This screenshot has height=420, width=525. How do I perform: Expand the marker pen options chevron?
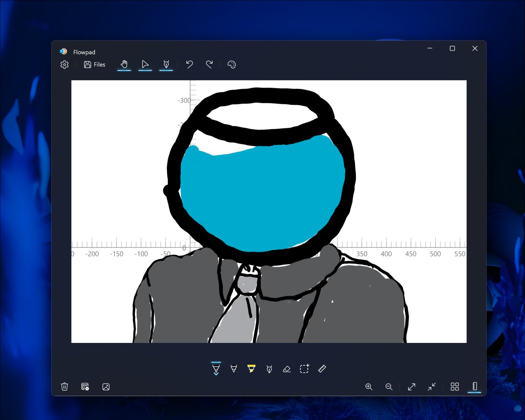[x=216, y=373]
